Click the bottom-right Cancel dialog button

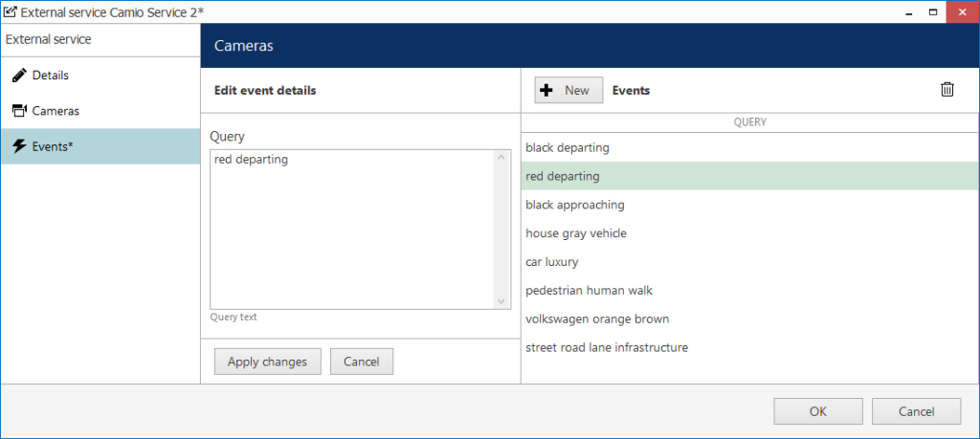click(916, 411)
